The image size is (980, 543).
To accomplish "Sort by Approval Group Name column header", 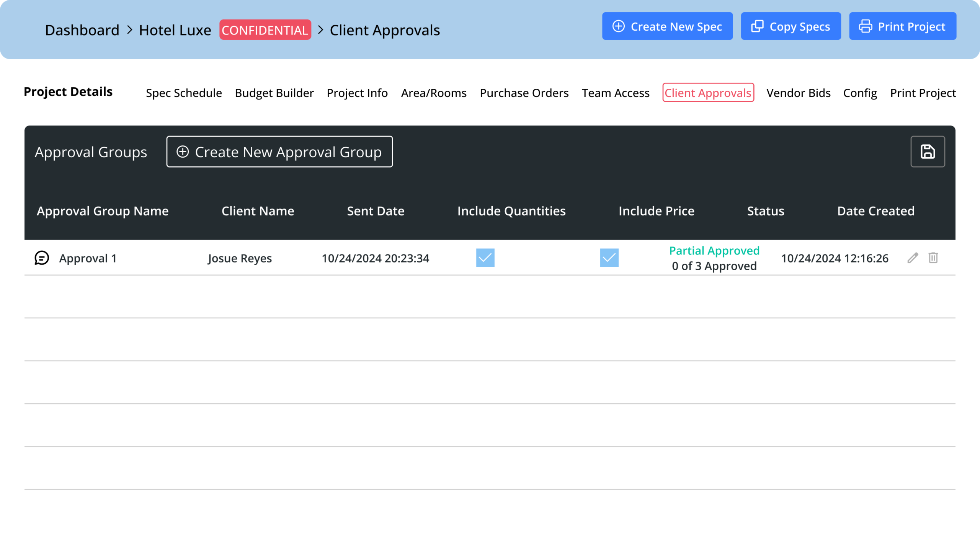I will point(103,211).
